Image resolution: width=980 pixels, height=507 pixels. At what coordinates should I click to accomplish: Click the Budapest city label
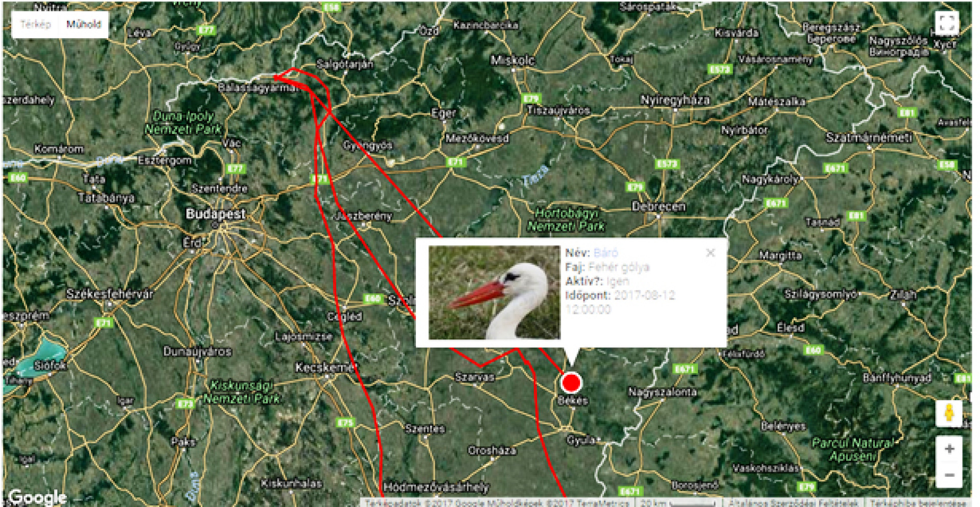point(216,214)
